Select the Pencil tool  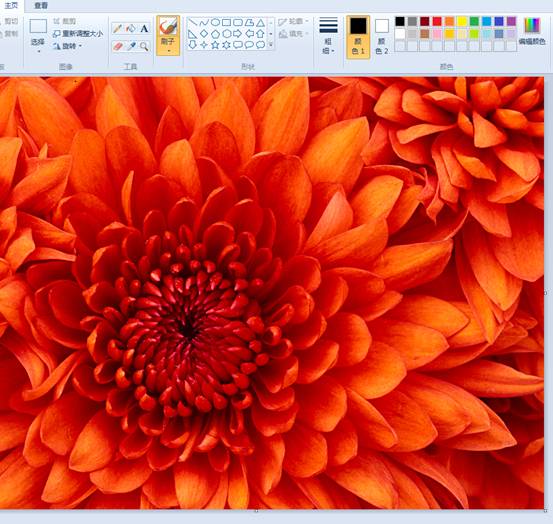coord(117,28)
